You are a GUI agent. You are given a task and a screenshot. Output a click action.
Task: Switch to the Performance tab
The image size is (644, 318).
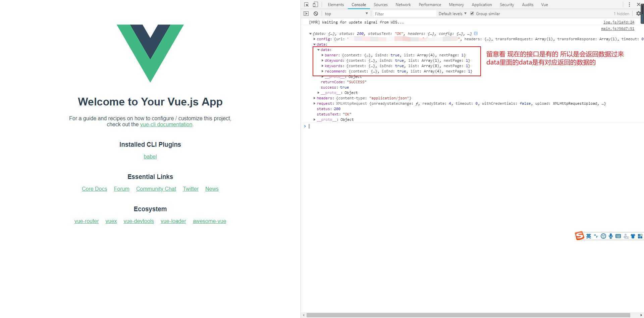pos(430,5)
